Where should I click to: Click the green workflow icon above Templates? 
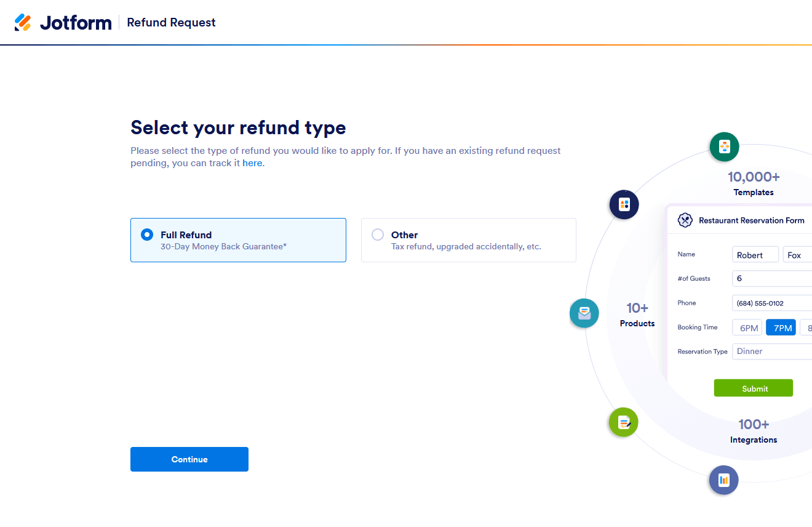point(724,147)
